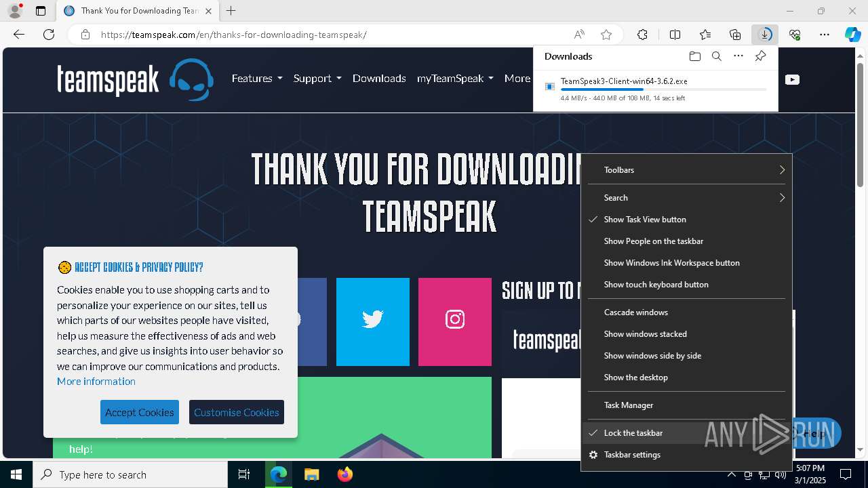Click the YouTube icon on the site header

tap(791, 79)
